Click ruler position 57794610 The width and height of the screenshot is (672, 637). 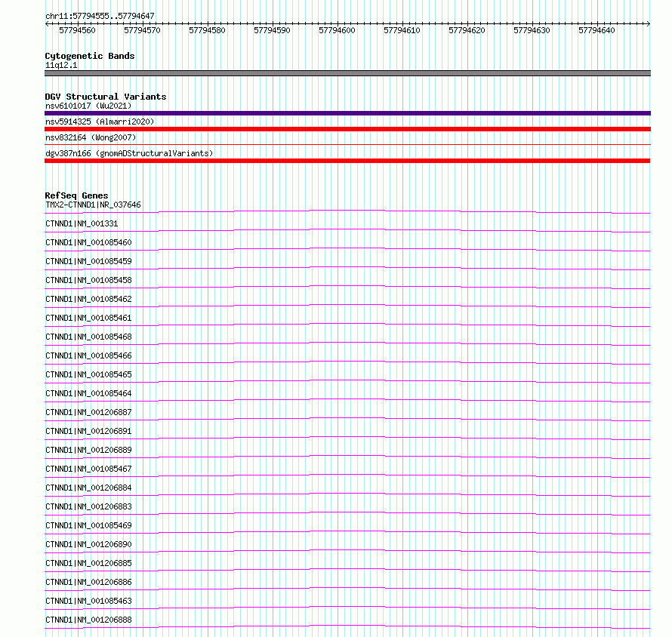point(402,30)
